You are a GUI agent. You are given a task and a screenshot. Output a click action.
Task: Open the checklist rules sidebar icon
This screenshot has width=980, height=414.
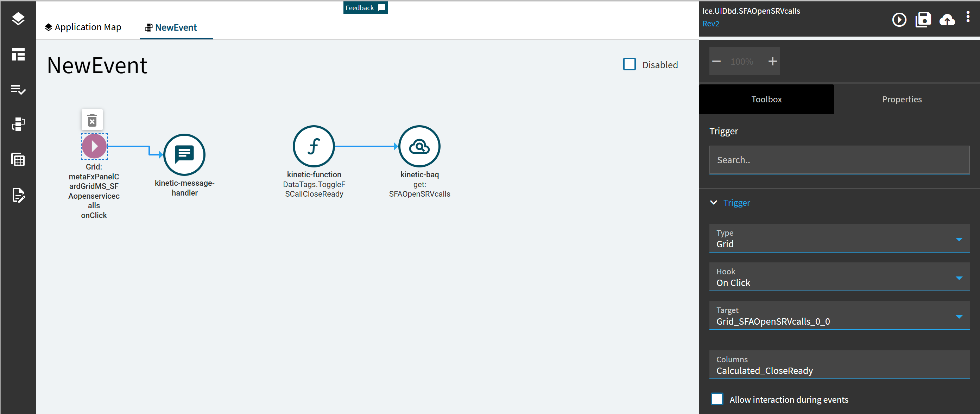(18, 90)
